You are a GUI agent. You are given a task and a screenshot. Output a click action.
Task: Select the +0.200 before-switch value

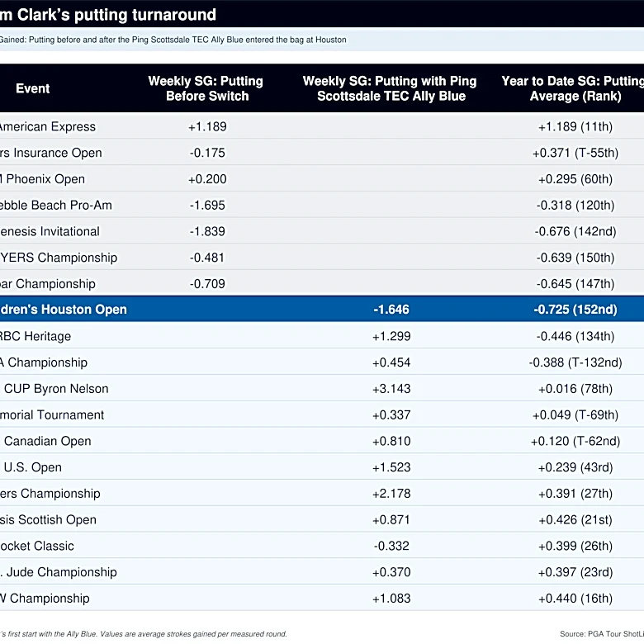pos(207,179)
